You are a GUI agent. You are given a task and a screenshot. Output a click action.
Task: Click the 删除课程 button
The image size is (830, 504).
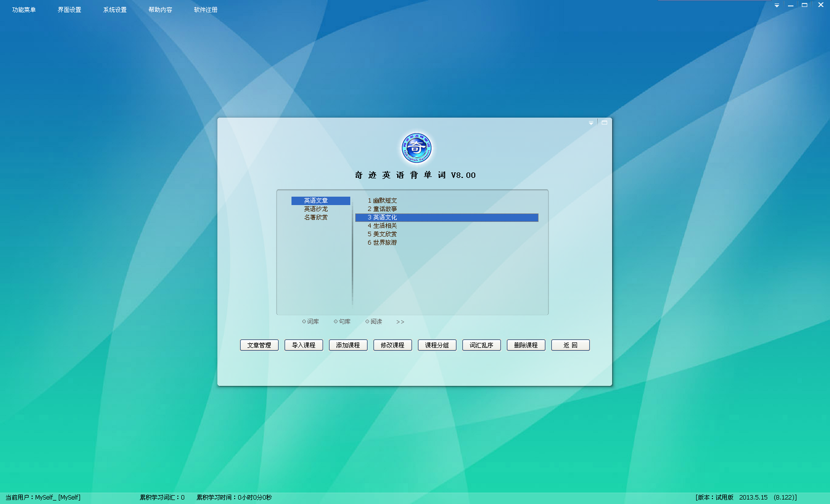(526, 345)
